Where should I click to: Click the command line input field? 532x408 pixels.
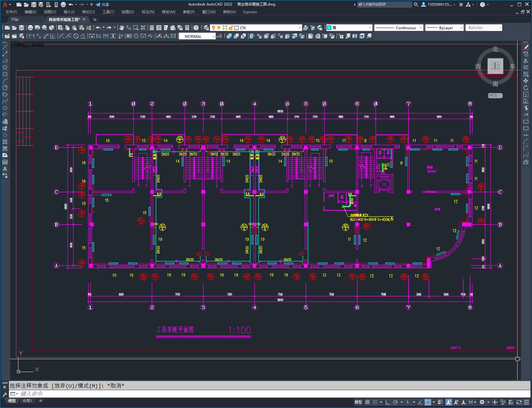[269, 394]
